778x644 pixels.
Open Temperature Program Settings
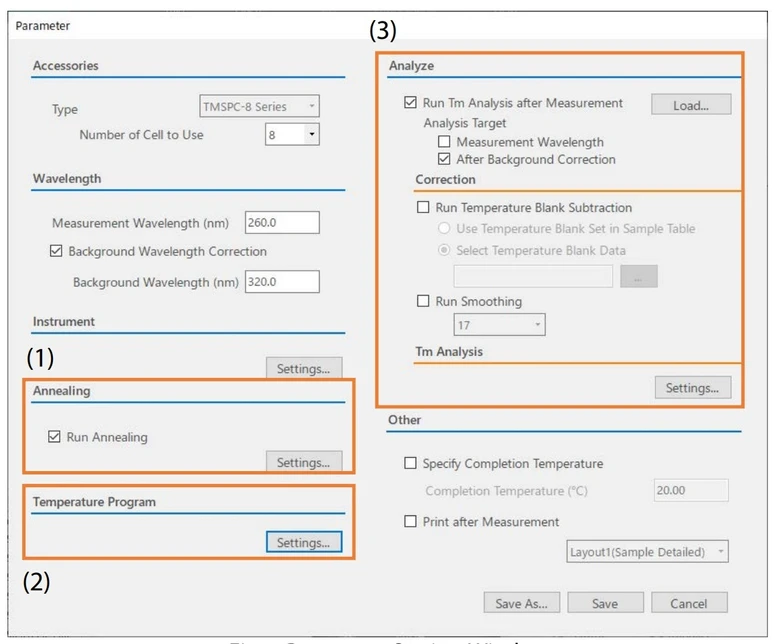click(x=303, y=542)
